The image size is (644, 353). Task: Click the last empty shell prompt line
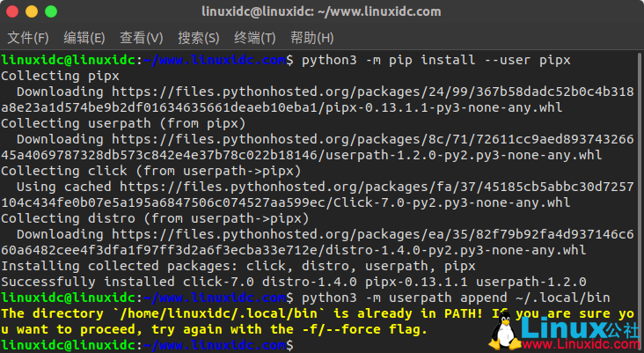(147, 345)
